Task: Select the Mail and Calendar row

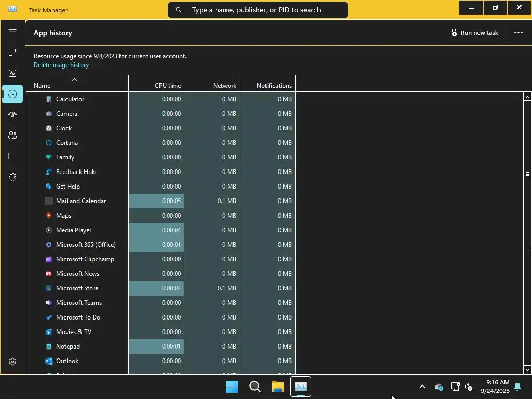Action: 161,201
